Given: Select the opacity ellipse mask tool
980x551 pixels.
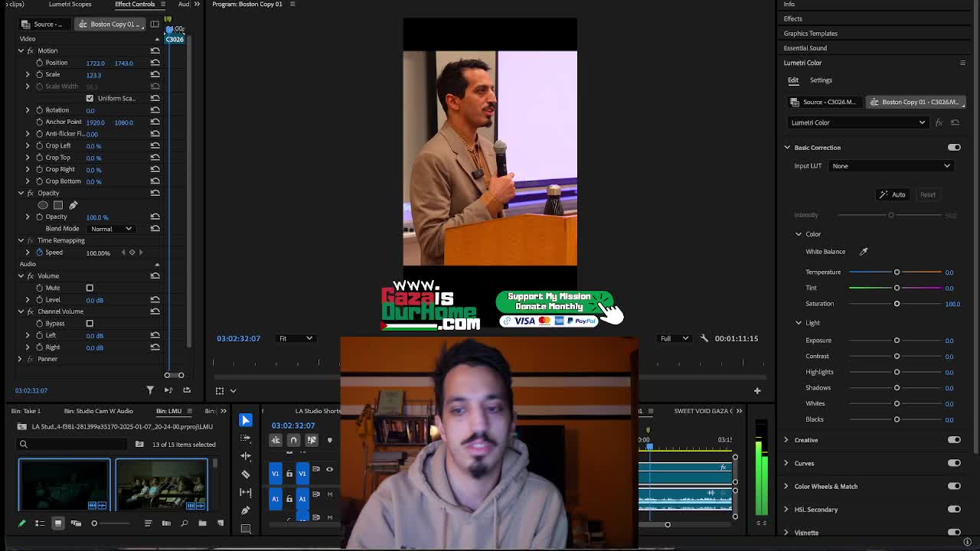Looking at the screenshot, I should (x=43, y=205).
